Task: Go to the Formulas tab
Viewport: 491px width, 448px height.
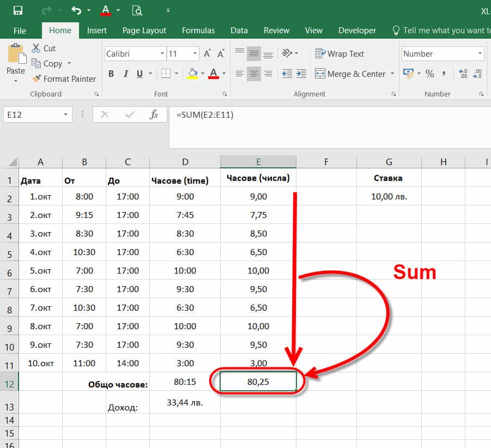Action: point(198,31)
